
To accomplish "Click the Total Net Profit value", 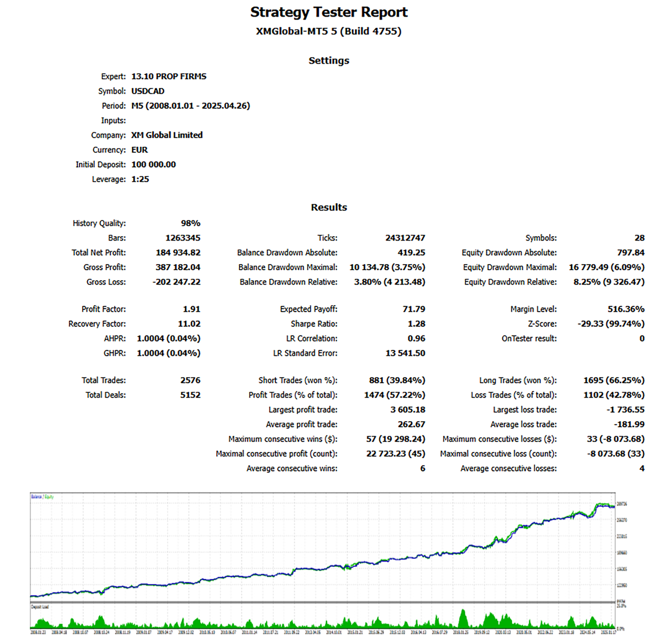I will pyautogui.click(x=178, y=253).
